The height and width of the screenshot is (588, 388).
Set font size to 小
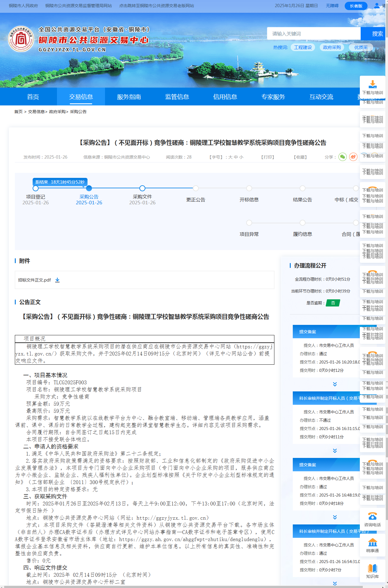point(241,157)
